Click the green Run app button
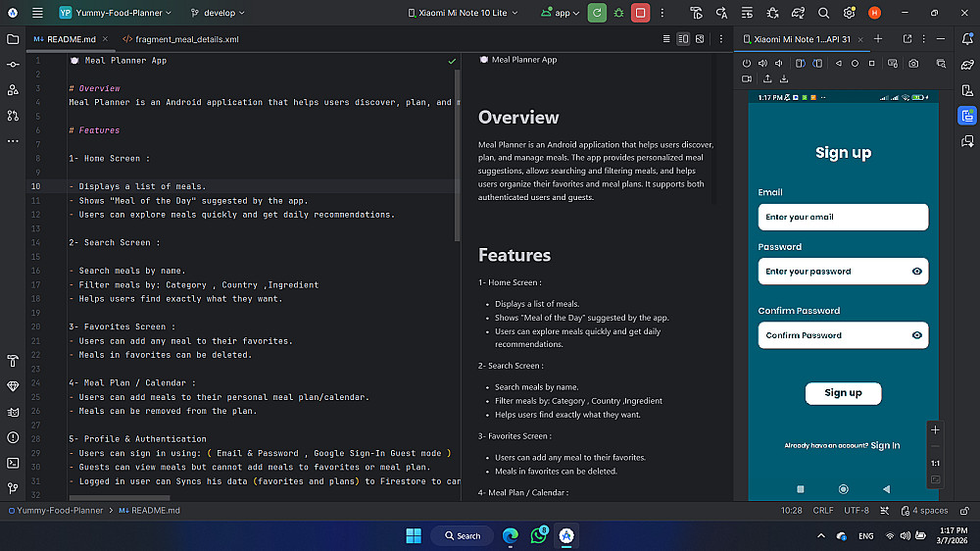This screenshot has height=551, width=980. [x=597, y=13]
